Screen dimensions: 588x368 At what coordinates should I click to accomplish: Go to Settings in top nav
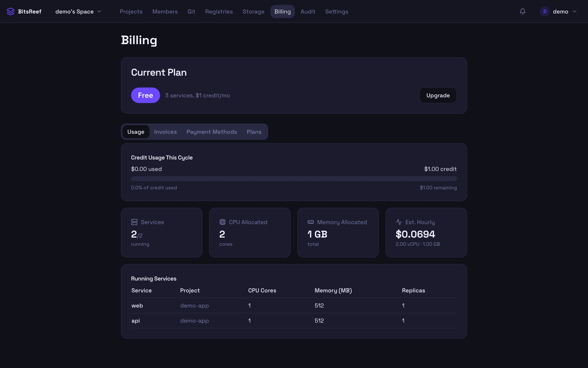click(336, 11)
